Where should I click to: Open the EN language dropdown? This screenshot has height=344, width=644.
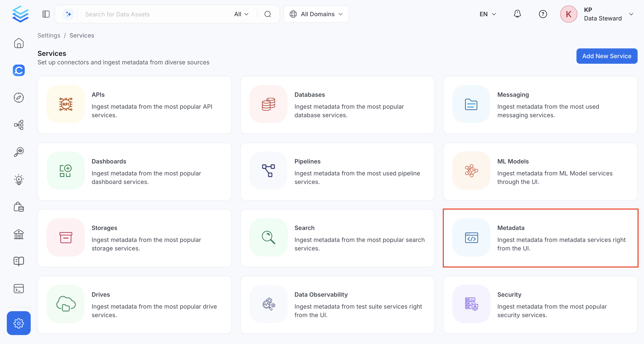point(488,14)
